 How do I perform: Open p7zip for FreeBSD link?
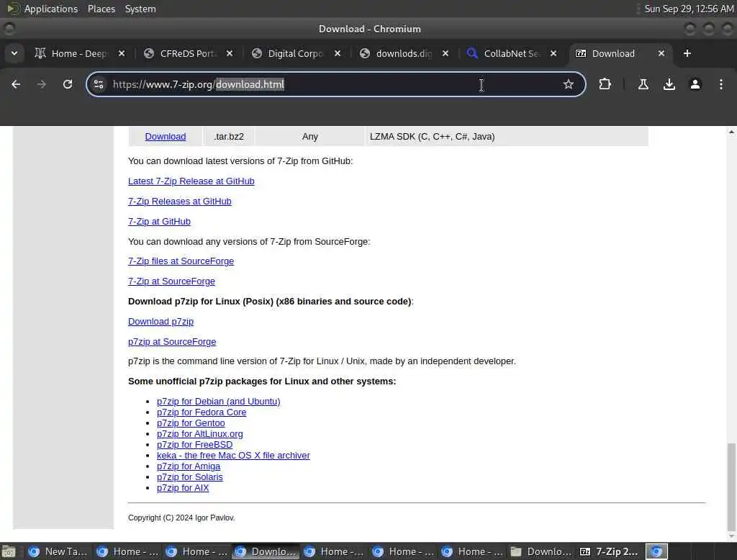(x=194, y=445)
